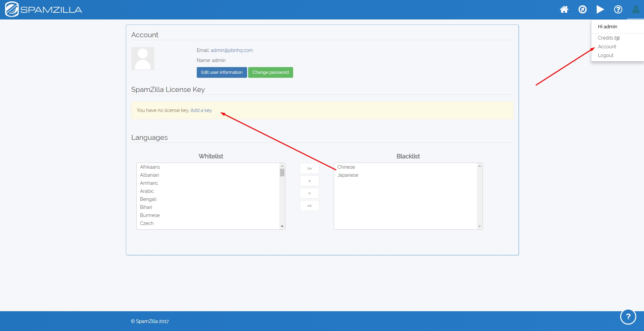Click the Whitelist scrollbar thumb
This screenshot has width=644, height=331.
(282, 172)
